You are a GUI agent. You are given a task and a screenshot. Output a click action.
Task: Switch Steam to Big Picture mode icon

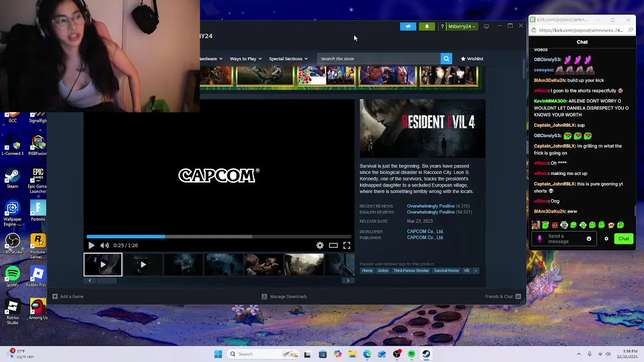[x=486, y=26]
